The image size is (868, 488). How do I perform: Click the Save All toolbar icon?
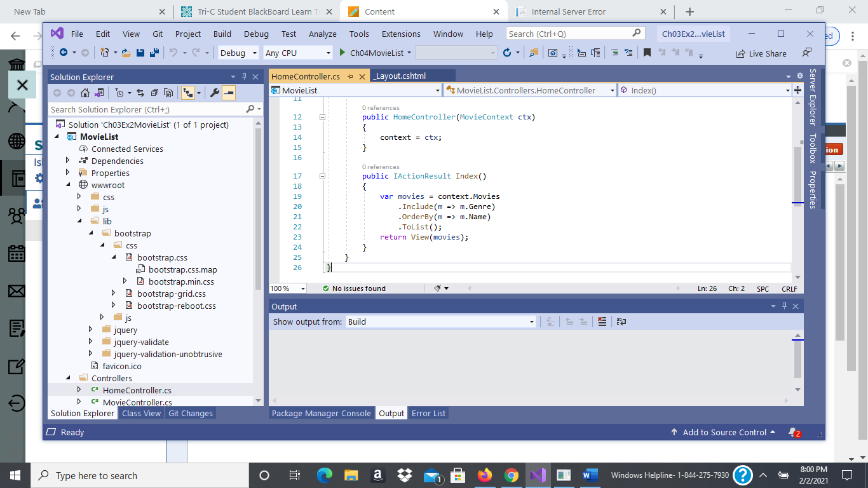click(x=154, y=53)
